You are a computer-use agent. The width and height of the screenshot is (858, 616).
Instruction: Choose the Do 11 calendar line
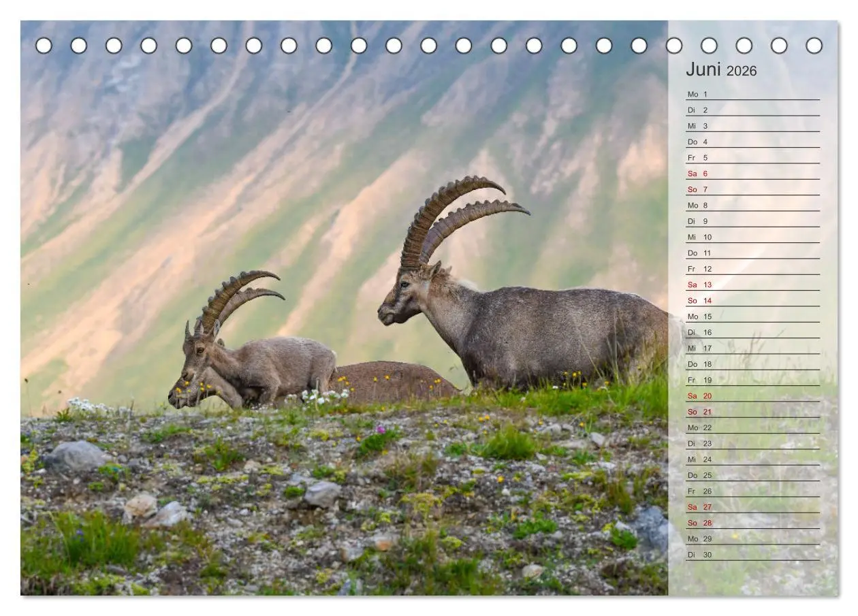click(x=752, y=253)
